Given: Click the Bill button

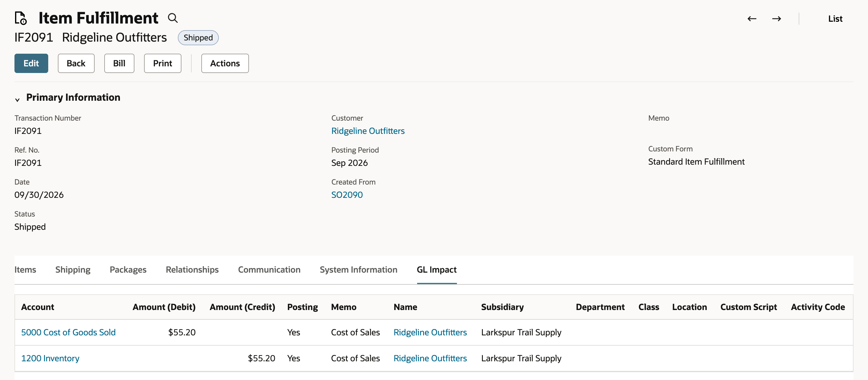Looking at the screenshot, I should tap(119, 63).
